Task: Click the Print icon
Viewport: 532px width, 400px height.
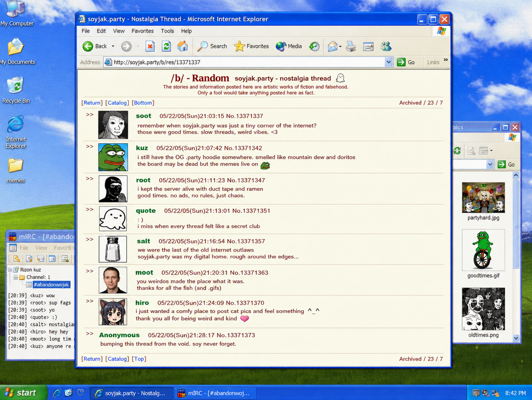Action: (351, 46)
